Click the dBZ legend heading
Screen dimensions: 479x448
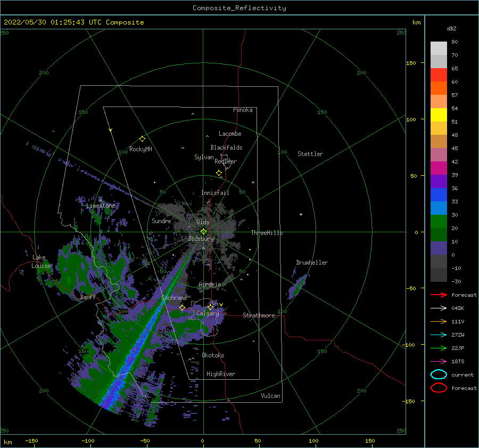pyautogui.click(x=451, y=28)
